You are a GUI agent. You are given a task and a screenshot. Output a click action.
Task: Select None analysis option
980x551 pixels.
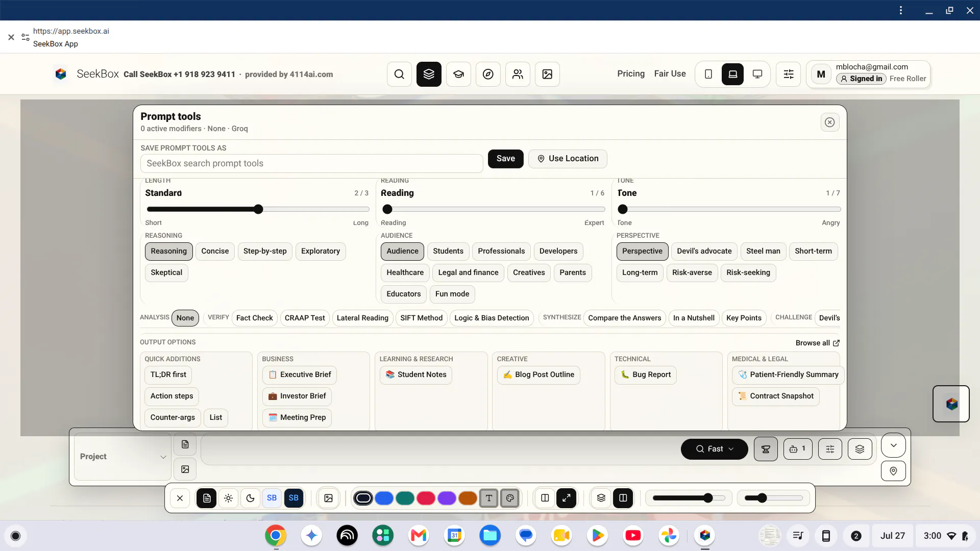point(185,318)
